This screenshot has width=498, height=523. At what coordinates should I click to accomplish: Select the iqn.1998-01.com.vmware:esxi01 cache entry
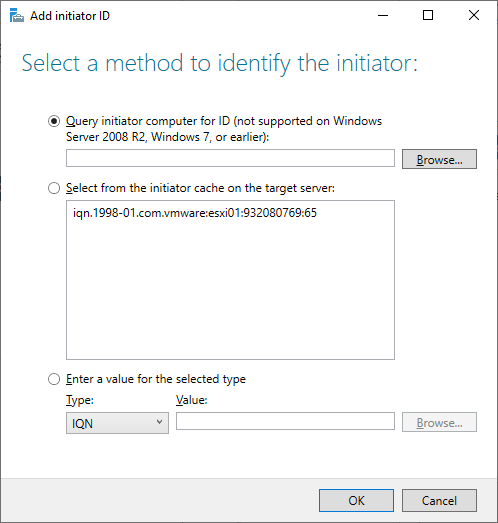(x=195, y=213)
